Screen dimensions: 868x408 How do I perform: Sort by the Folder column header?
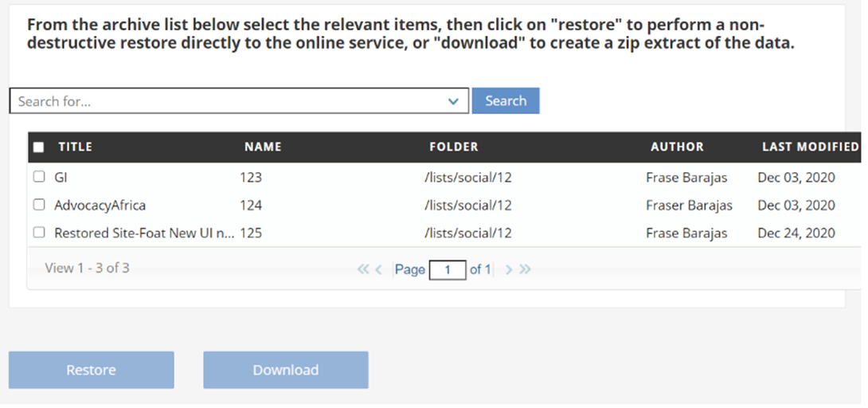pos(454,147)
